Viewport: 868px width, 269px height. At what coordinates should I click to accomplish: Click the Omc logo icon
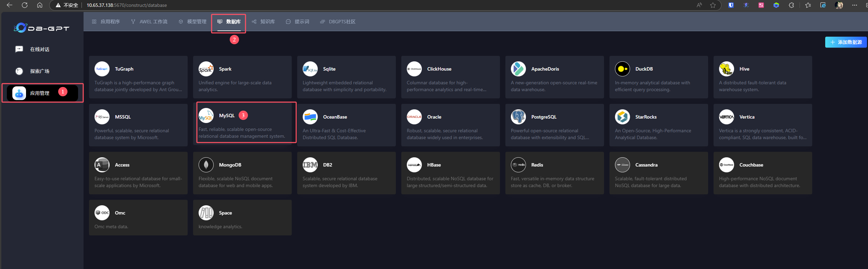(x=102, y=213)
